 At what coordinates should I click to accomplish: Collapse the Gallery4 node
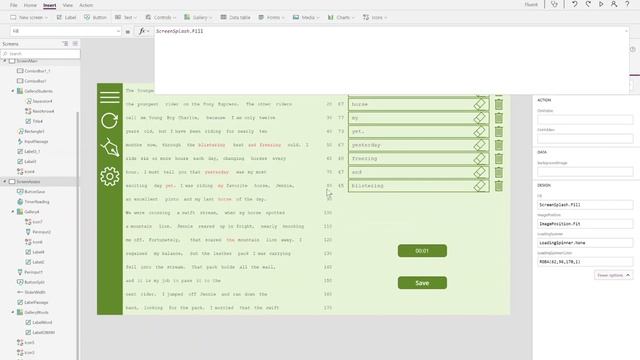[x=13, y=212]
